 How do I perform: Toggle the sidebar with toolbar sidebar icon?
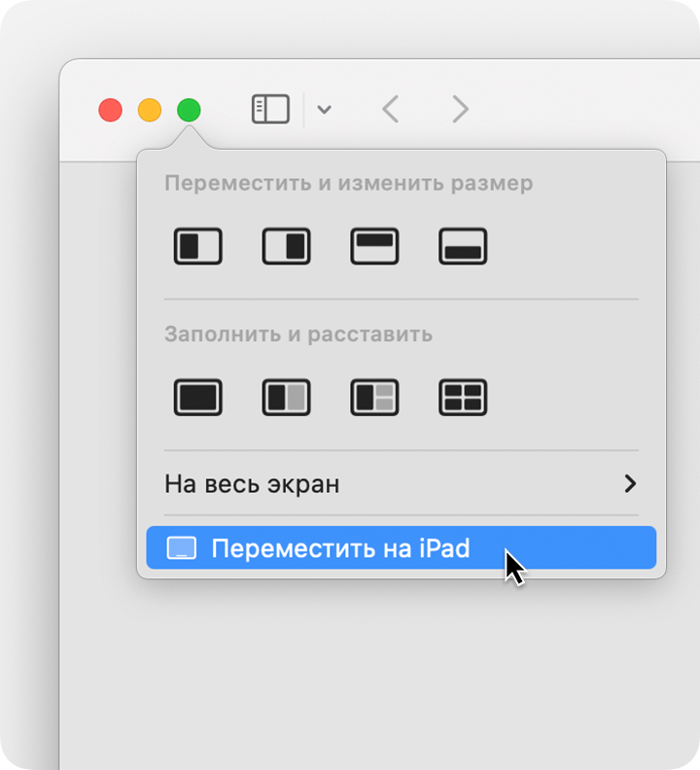pos(270,109)
